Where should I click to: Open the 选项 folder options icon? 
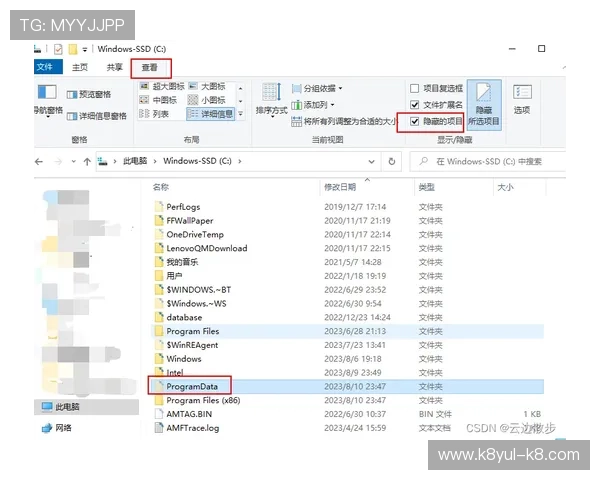click(522, 100)
